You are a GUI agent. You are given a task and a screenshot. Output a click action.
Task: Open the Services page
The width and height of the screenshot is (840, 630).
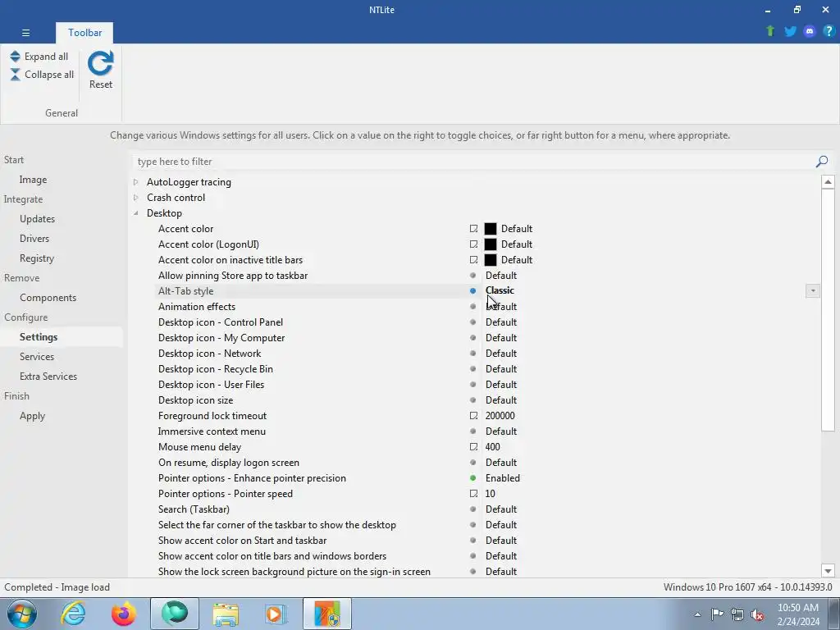(x=37, y=356)
